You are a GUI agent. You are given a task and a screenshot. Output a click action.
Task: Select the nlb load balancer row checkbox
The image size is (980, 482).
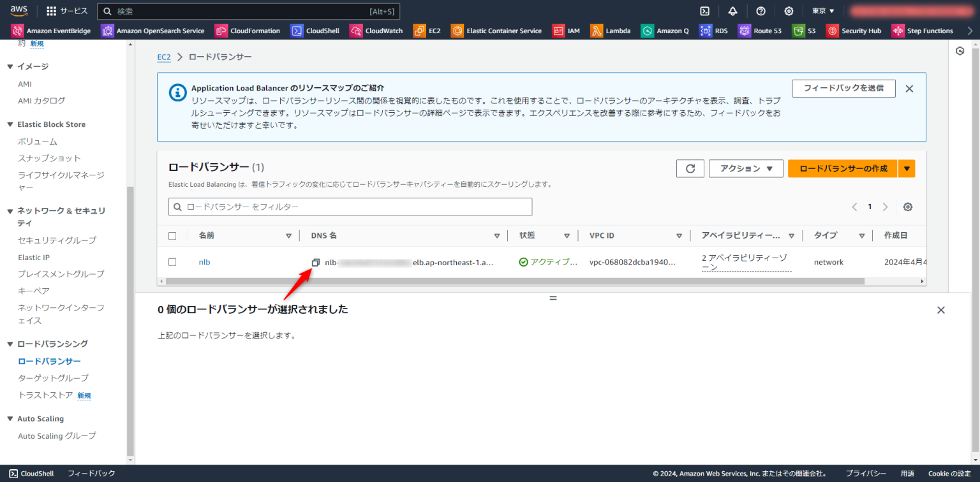(x=172, y=261)
